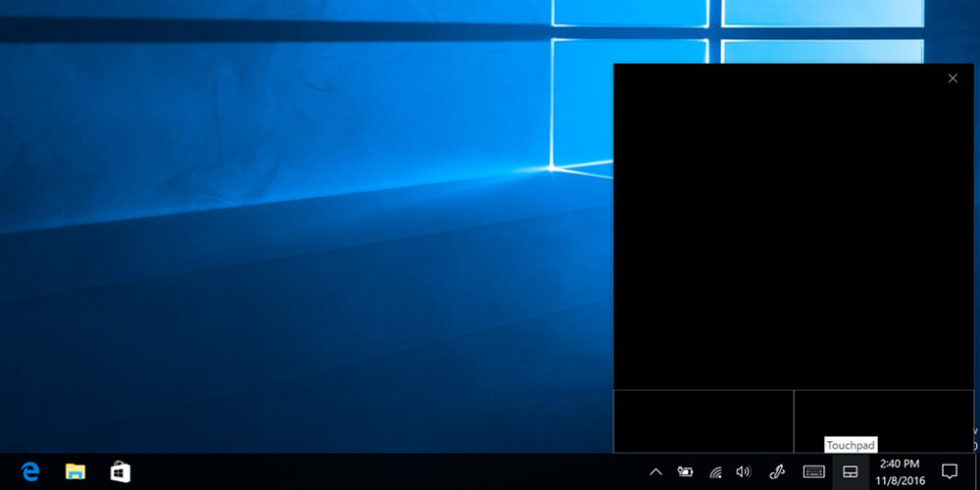Show hidden system tray icons

pyautogui.click(x=656, y=472)
